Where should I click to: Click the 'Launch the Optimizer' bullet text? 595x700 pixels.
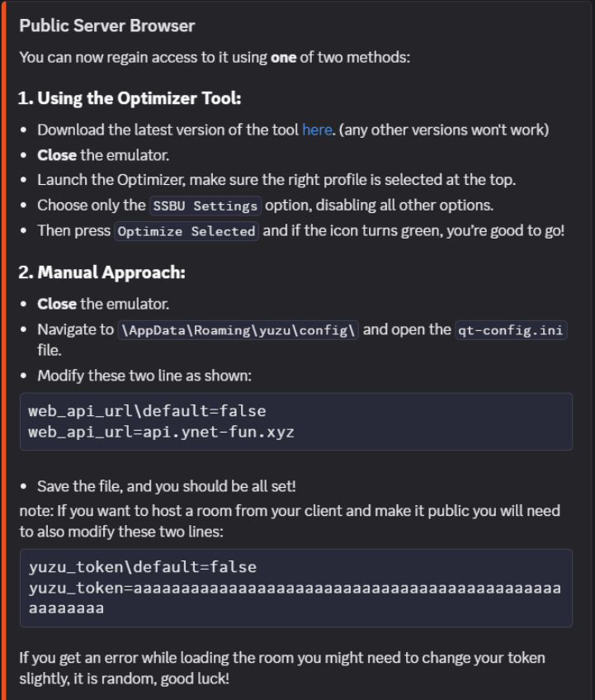click(x=276, y=180)
